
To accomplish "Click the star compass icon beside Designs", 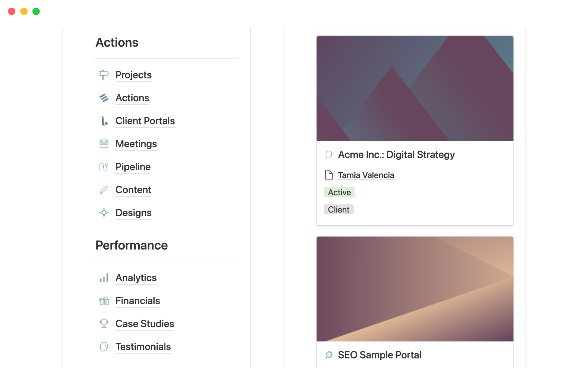I will pos(104,213).
